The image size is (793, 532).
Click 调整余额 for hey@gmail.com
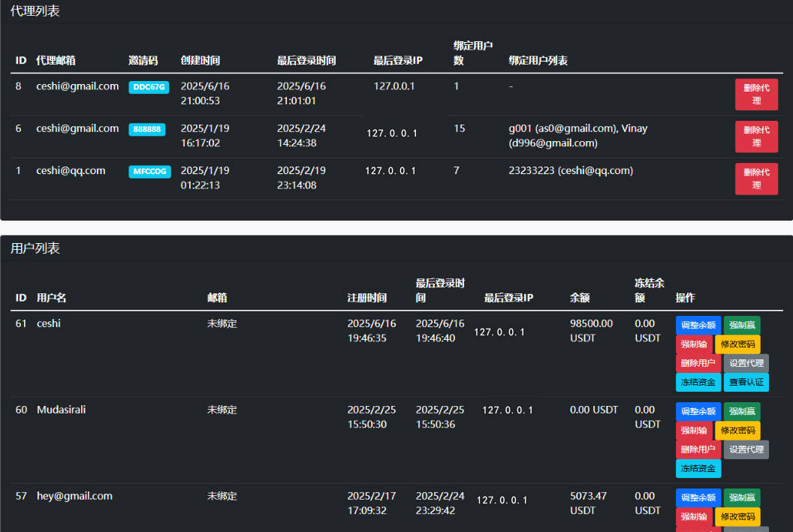[698, 497]
